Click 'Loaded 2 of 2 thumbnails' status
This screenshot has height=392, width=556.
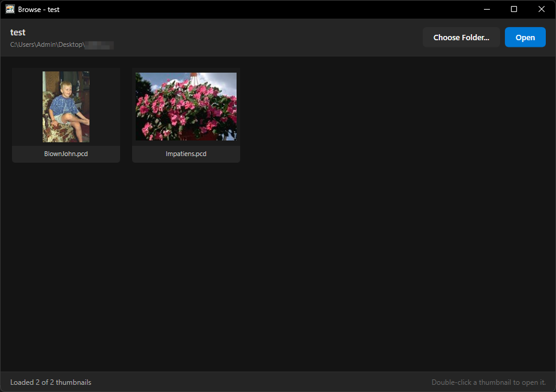tap(50, 382)
